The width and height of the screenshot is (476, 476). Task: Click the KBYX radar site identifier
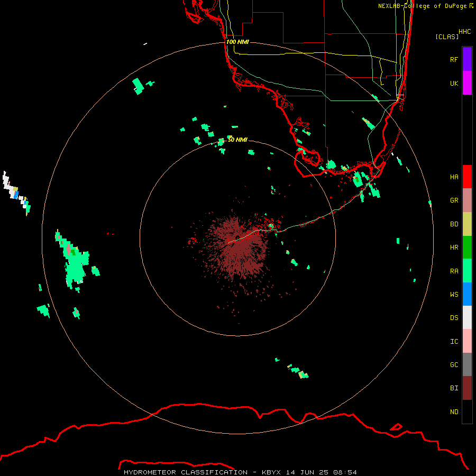tap(271, 472)
